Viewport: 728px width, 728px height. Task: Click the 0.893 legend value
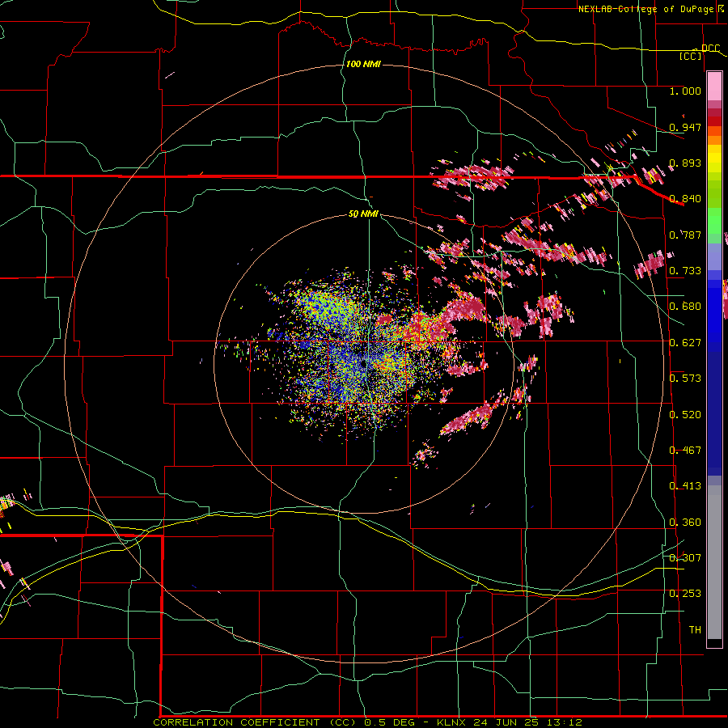coord(685,163)
